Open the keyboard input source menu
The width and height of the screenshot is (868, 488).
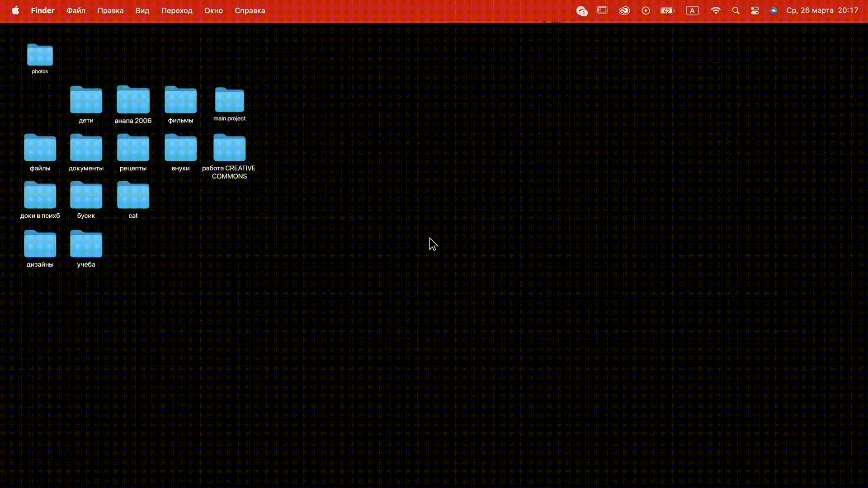pyautogui.click(x=692, y=10)
